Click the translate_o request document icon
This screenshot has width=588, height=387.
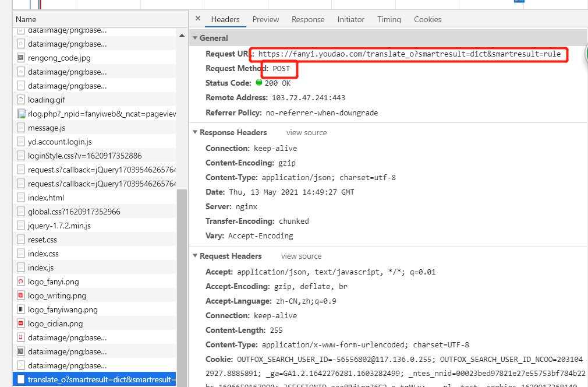[21, 379]
